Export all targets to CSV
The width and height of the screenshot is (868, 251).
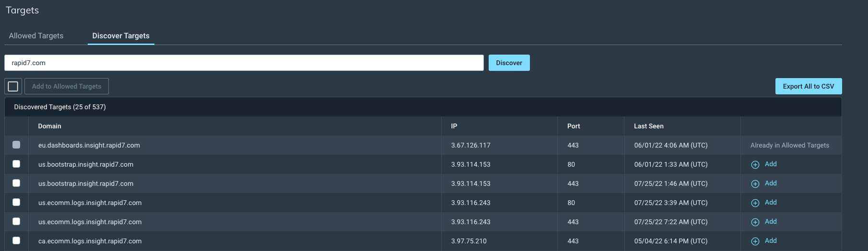click(x=808, y=86)
